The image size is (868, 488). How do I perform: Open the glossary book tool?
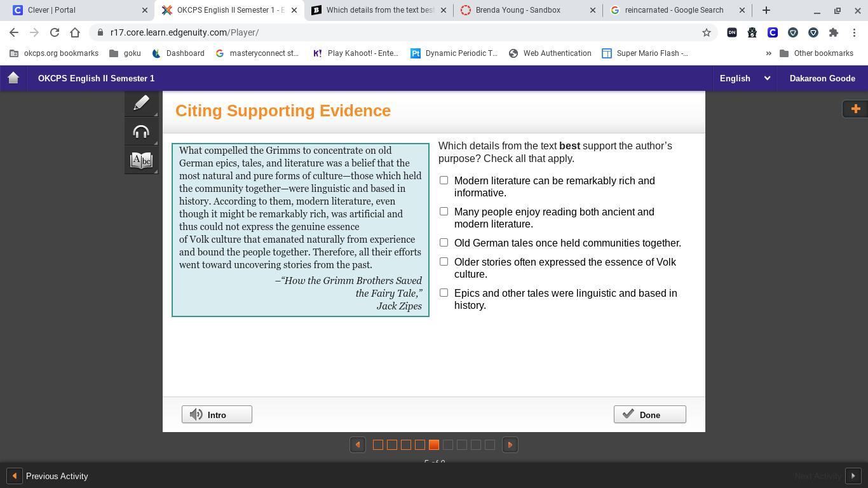(x=141, y=160)
